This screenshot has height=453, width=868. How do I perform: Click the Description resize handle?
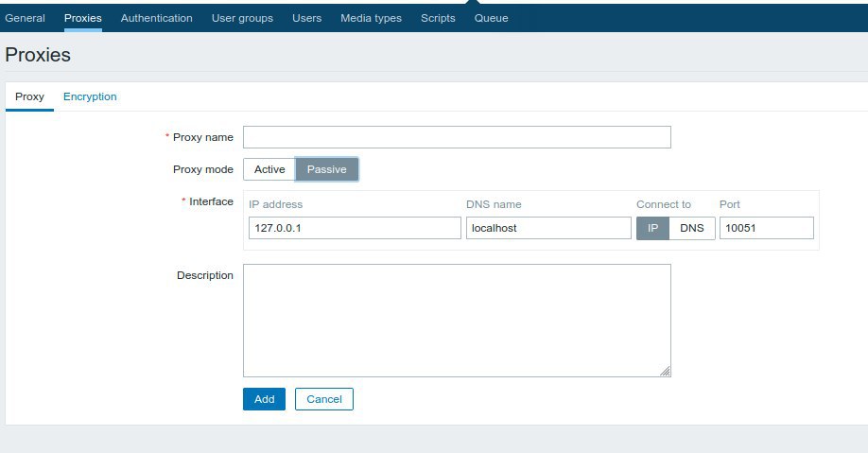point(666,372)
